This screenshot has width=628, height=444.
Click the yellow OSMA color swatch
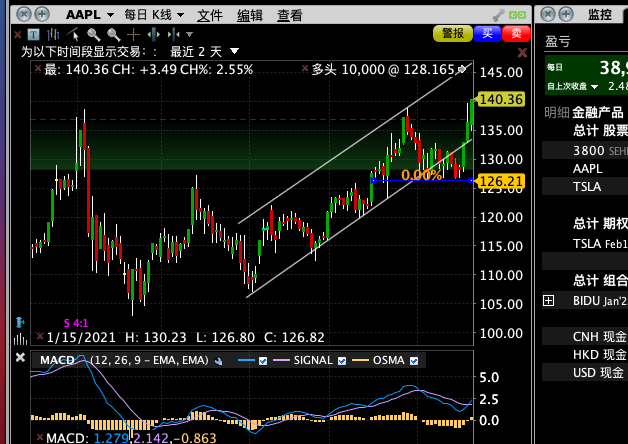(x=360, y=361)
